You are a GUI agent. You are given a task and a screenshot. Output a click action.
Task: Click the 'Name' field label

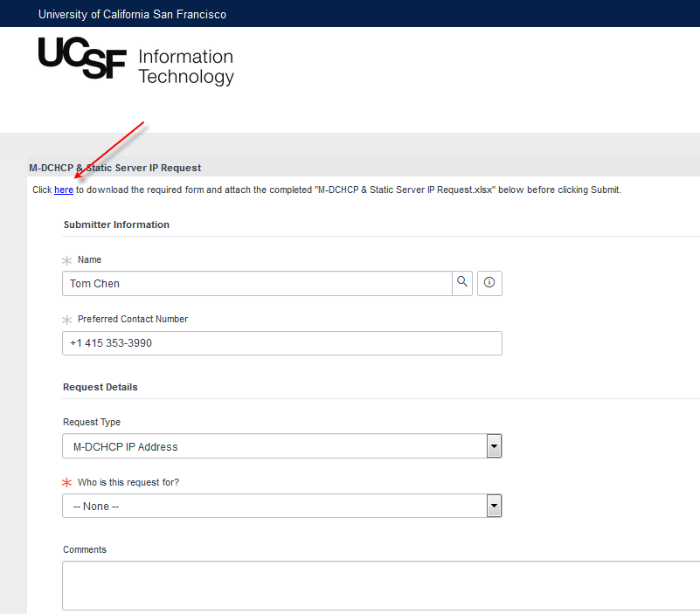pos(91,259)
